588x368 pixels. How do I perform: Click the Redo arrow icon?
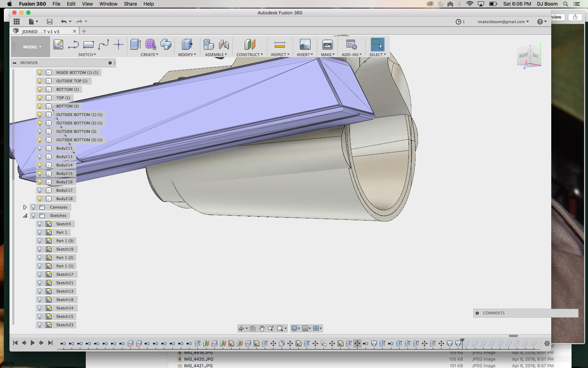point(79,22)
